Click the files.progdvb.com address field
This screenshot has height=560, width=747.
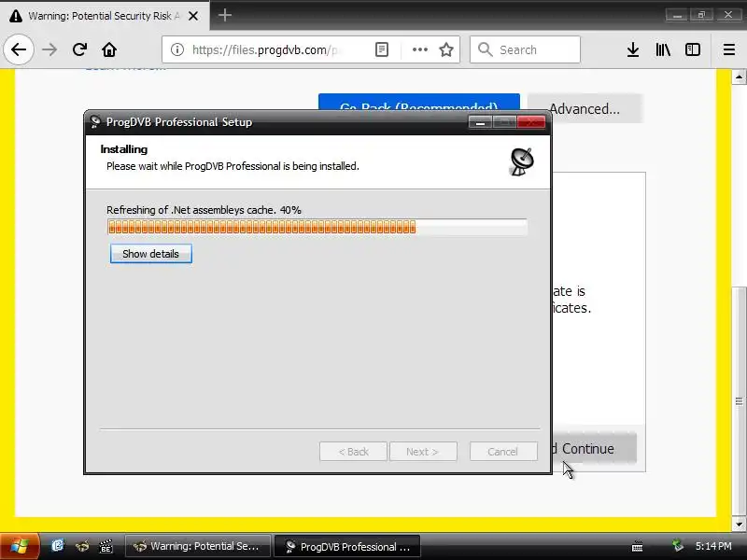pos(264,49)
